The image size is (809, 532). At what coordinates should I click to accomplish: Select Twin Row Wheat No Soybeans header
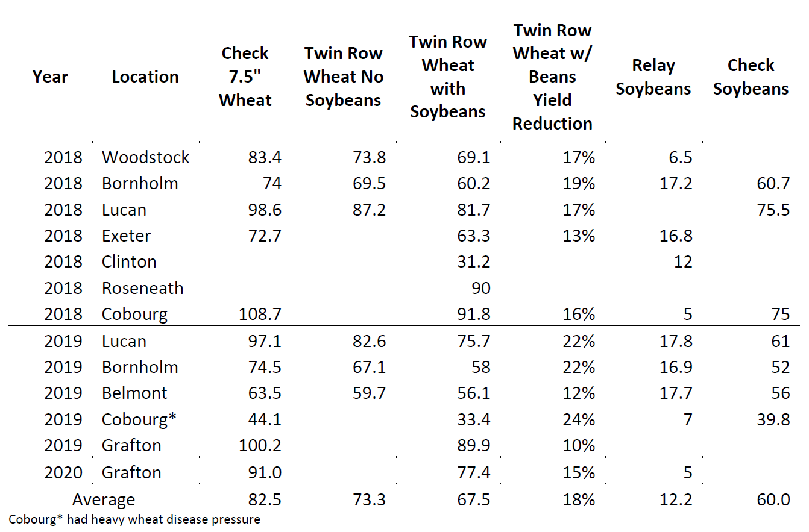(x=343, y=77)
